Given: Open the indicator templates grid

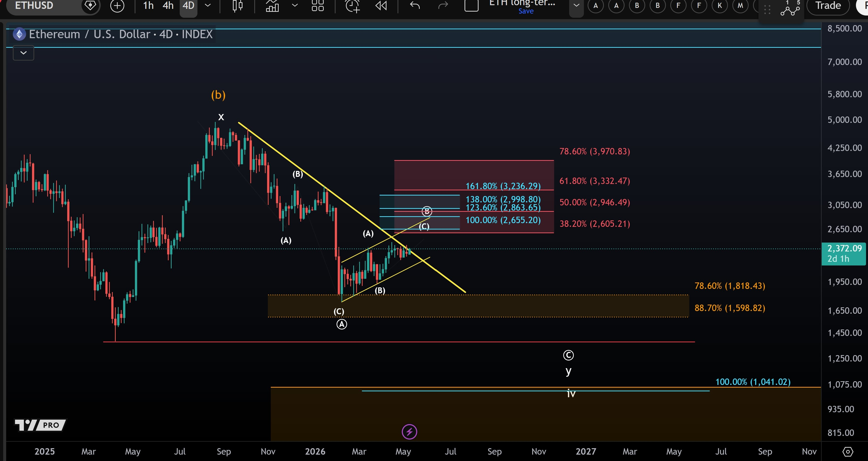Looking at the screenshot, I should pyautogui.click(x=317, y=6).
